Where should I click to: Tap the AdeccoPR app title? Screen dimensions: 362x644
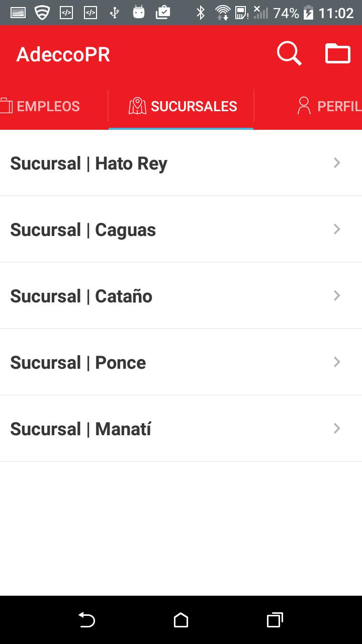[x=63, y=54]
